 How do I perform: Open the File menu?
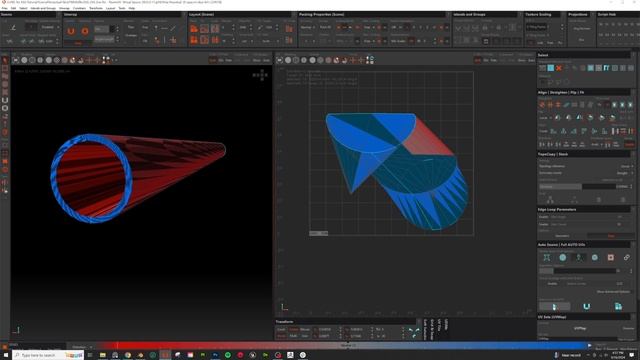click(4, 8)
